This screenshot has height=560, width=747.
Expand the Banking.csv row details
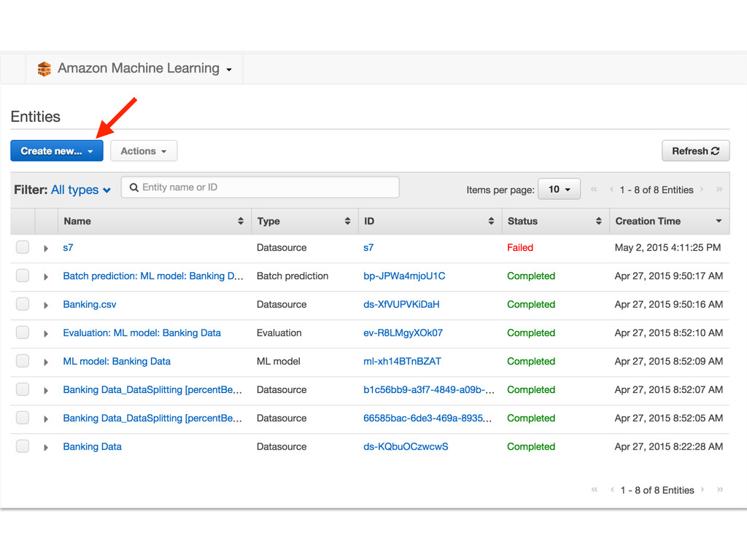tap(46, 306)
